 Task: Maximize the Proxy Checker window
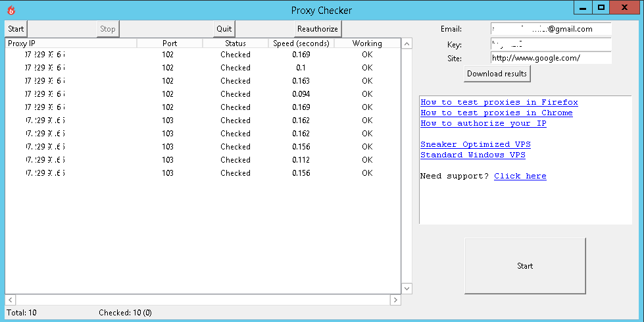(601, 7)
